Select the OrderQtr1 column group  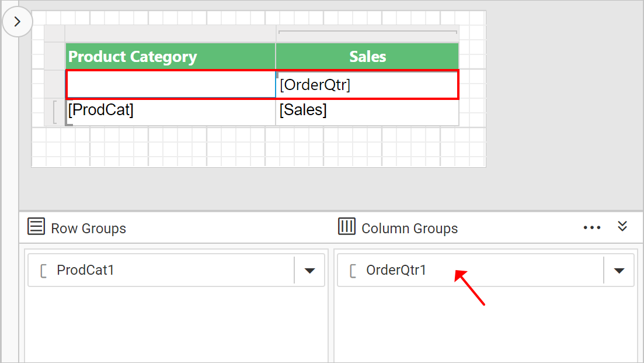point(396,270)
